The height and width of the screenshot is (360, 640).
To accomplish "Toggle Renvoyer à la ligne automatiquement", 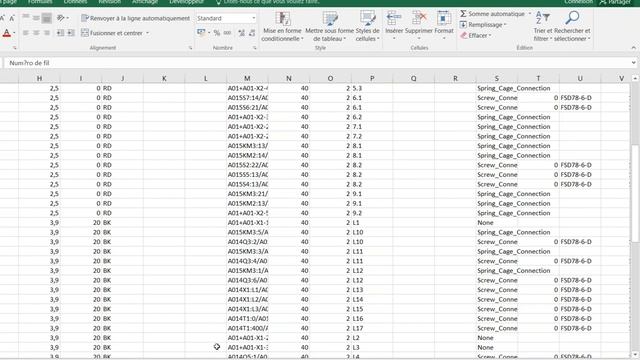I will click(x=136, y=18).
